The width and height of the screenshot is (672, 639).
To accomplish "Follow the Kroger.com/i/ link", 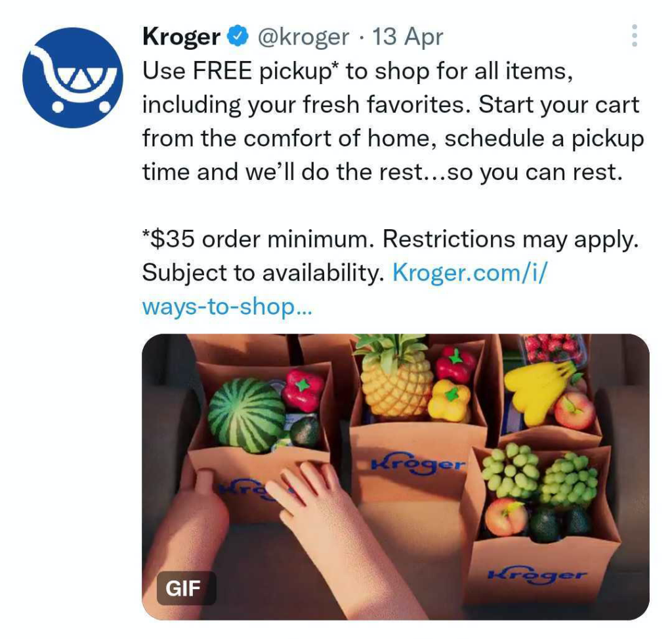I will pyautogui.click(x=470, y=273).
